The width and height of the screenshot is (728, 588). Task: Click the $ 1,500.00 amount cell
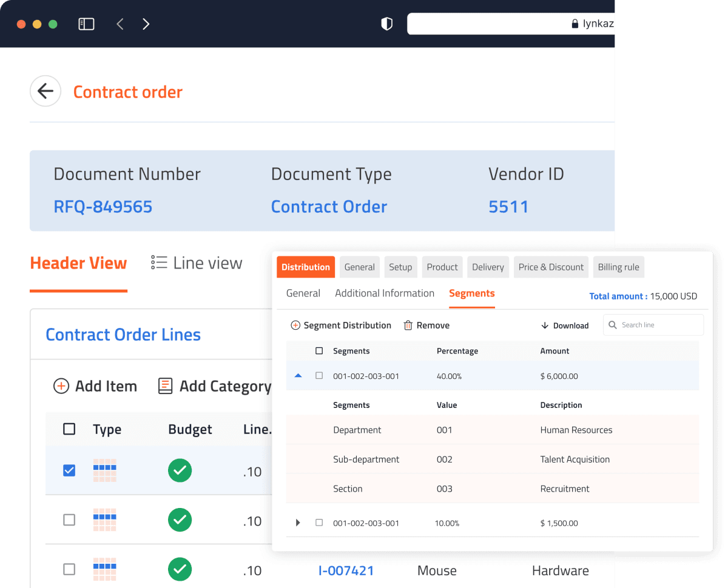pos(559,523)
